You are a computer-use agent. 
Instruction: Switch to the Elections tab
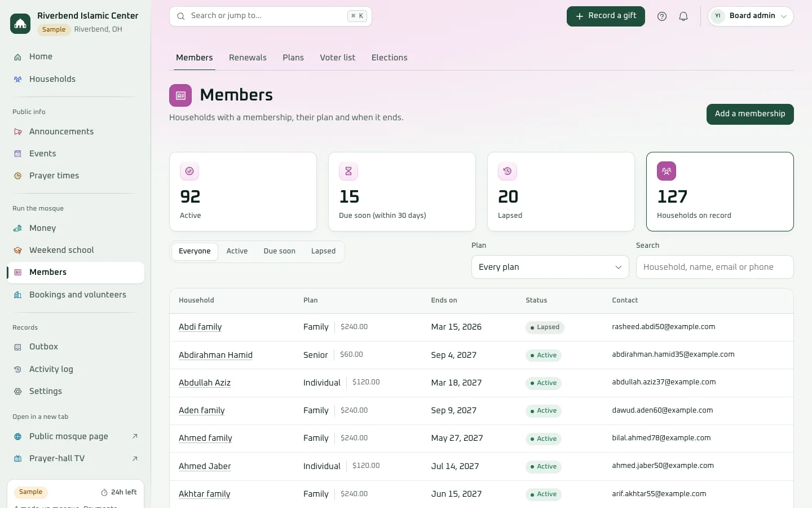coord(389,58)
